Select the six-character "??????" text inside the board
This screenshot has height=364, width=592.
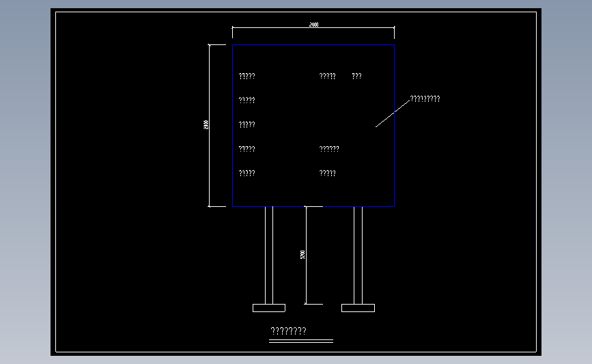tap(329, 149)
